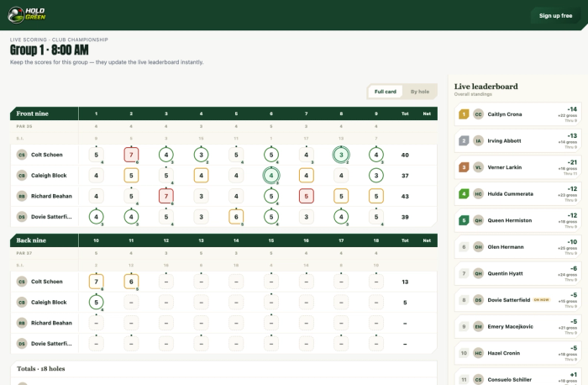Click Caleigh Block's front nine avatar
This screenshot has width=588, height=385.
pos(22,175)
